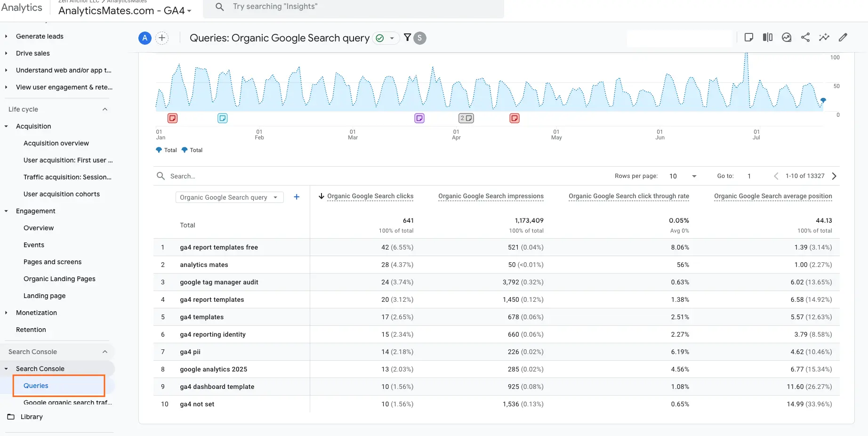Screen dimensions: 868x436
Task: Click the 'ga4 reporting identity' query
Action: [213, 334]
